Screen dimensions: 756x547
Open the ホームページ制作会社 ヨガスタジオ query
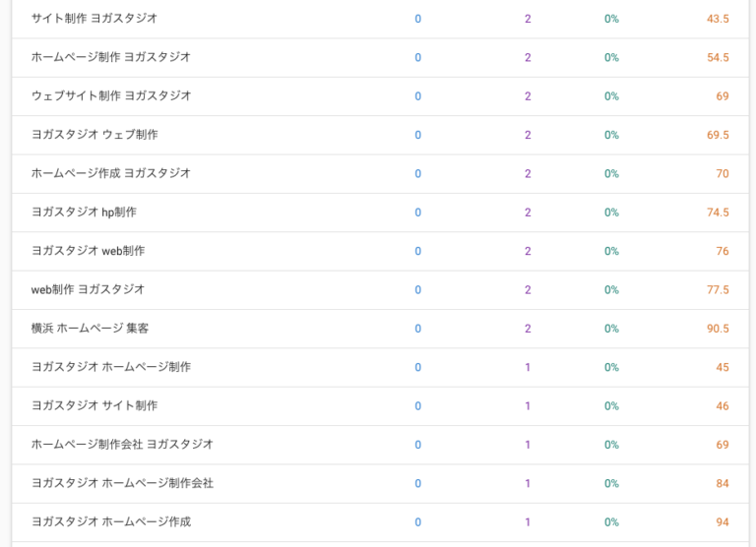[122, 445]
